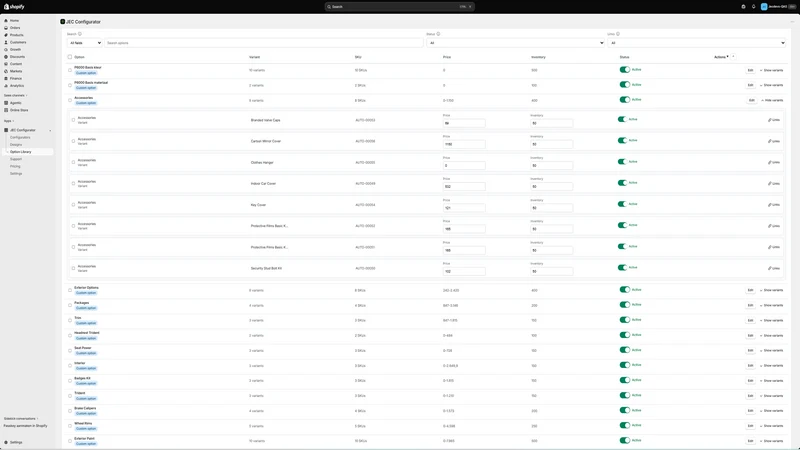Toggle Active status for Branded Valve Caps variant
Screen dimensions: 800x450
pyautogui.click(x=621, y=119)
